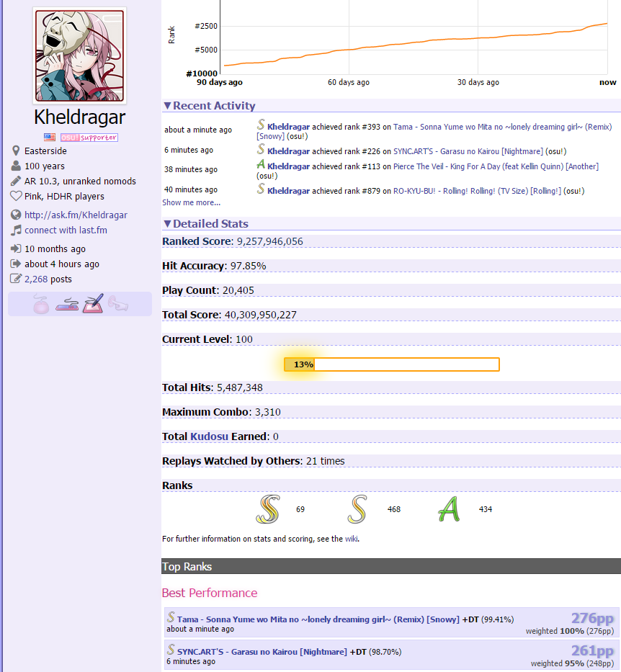The height and width of the screenshot is (672, 621).
Task: Click the US country flag icon
Action: tap(50, 137)
